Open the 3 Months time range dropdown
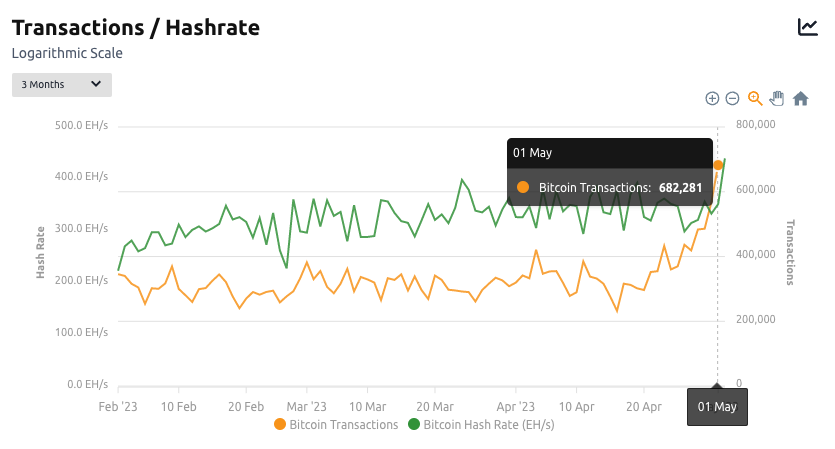Viewport: 835px width, 449px height. [61, 85]
